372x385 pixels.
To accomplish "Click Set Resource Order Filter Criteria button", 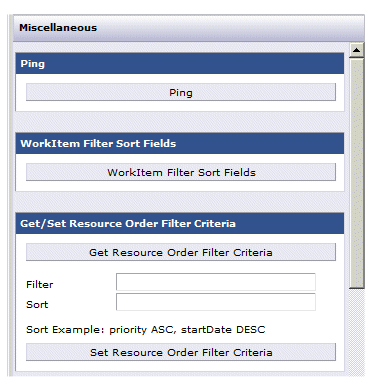I will (181, 352).
